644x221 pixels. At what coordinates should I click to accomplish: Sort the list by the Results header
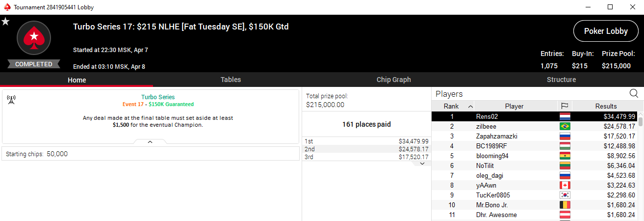coord(606,106)
